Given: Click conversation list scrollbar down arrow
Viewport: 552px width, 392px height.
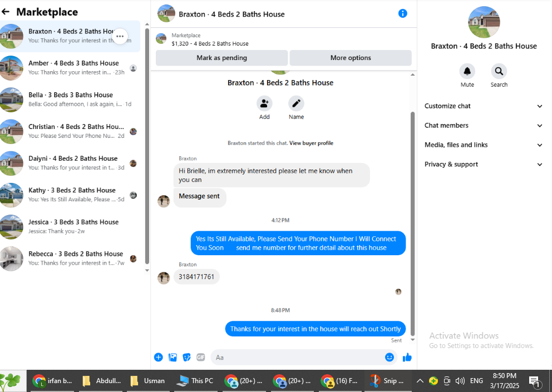Looking at the screenshot, I should click(x=147, y=270).
